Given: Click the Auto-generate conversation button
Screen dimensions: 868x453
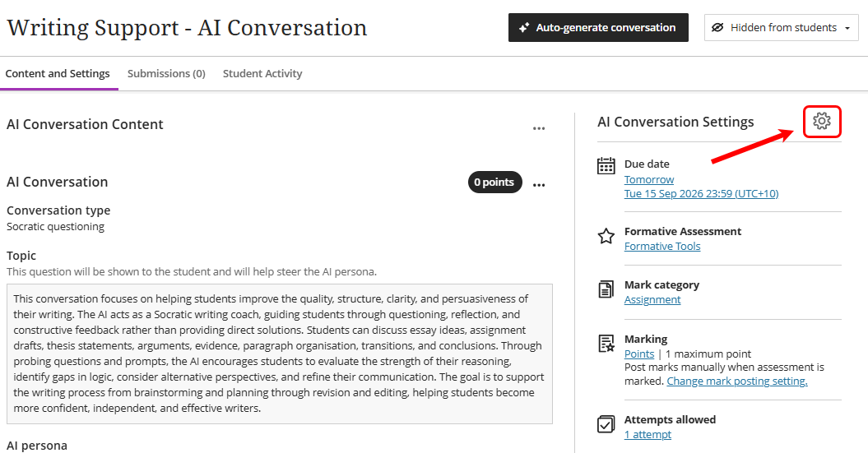Looking at the screenshot, I should (x=598, y=28).
